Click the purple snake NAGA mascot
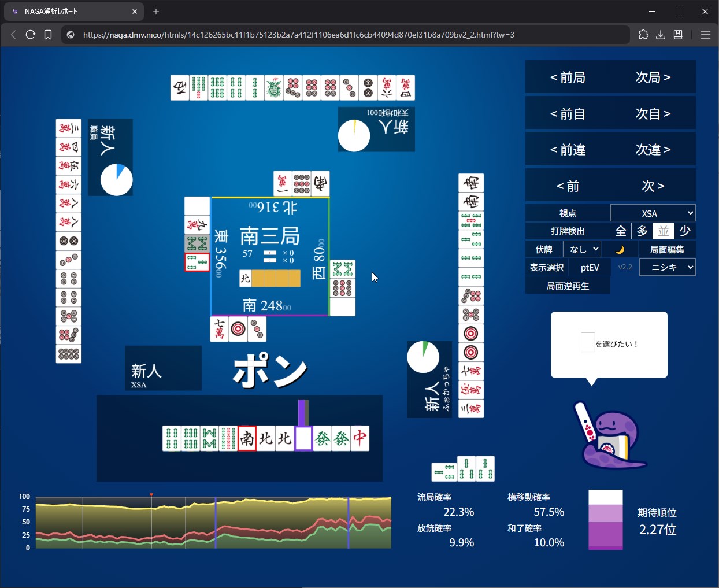The width and height of the screenshot is (719, 588). pyautogui.click(x=611, y=438)
